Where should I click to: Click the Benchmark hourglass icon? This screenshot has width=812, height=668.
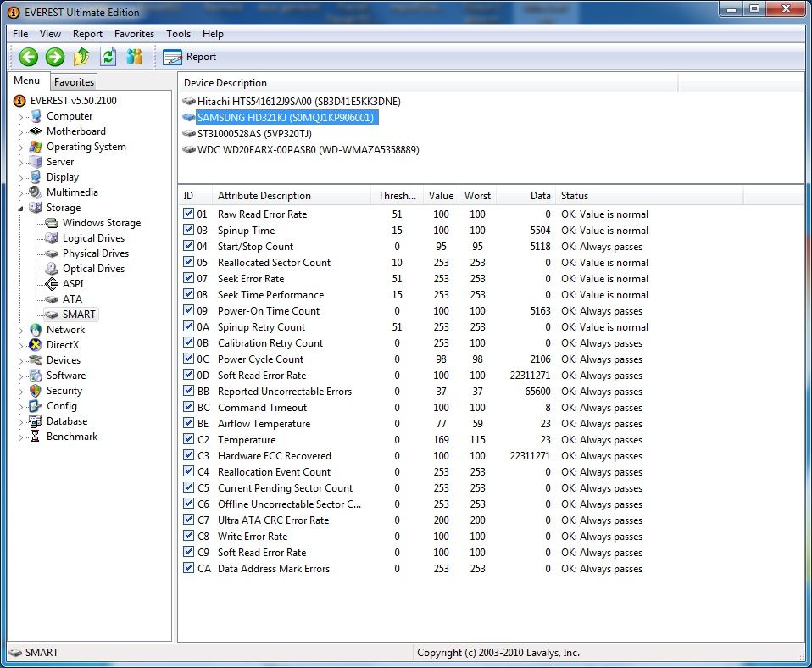click(x=36, y=436)
